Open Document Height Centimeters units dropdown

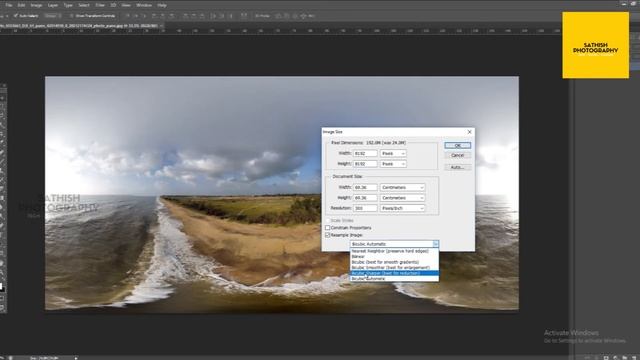[402, 198]
